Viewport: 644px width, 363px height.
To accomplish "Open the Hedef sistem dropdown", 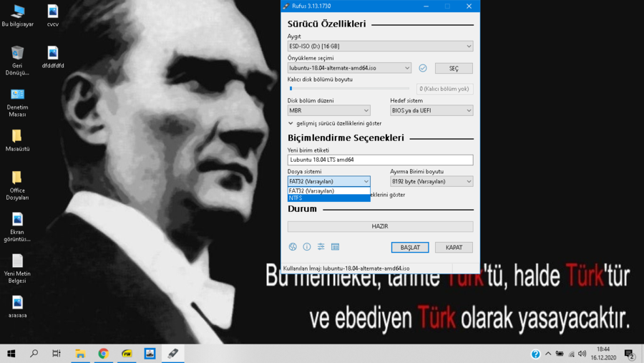I will click(x=431, y=110).
